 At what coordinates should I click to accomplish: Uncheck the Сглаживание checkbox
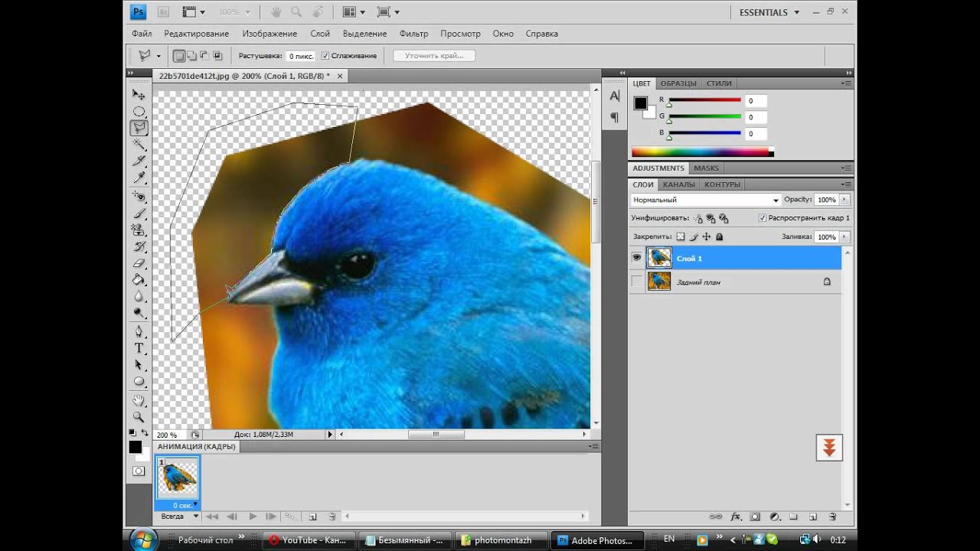click(325, 56)
